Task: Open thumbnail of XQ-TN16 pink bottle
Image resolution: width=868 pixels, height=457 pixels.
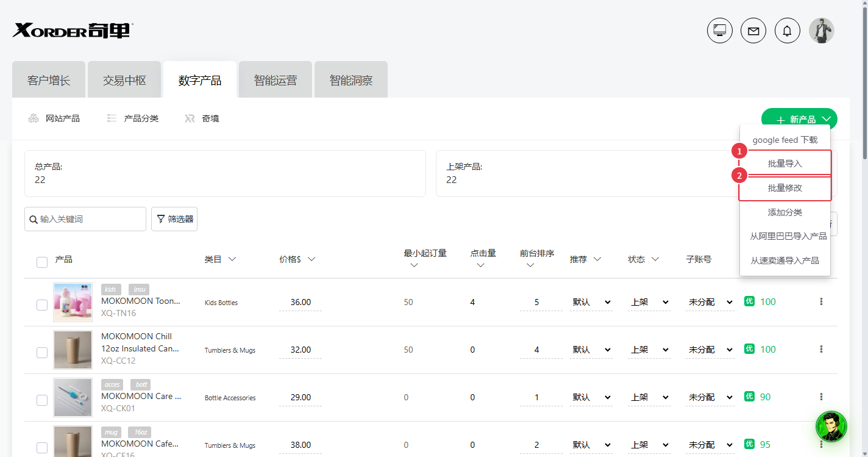Action: pos(73,302)
